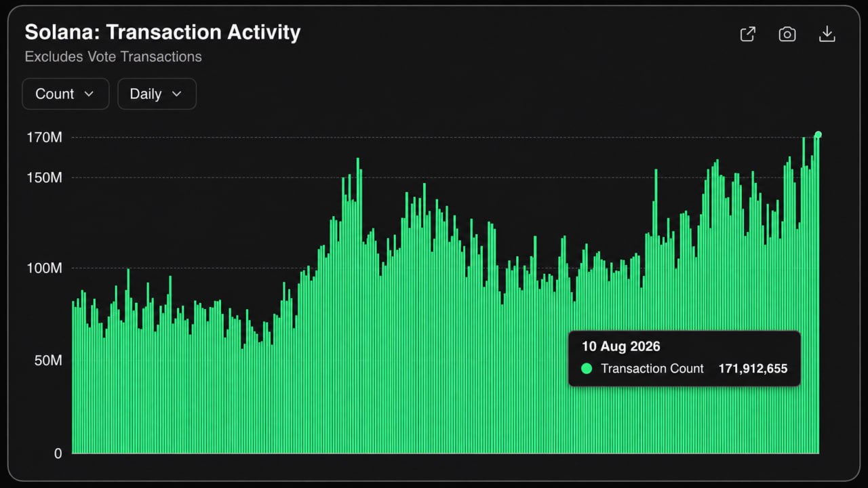This screenshot has width=868, height=488.
Task: Click the 100M axis label
Action: (44, 268)
